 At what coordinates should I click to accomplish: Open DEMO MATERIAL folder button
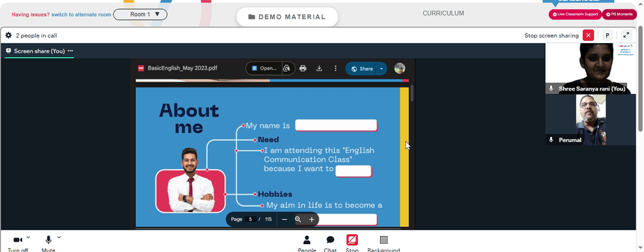coord(287,17)
